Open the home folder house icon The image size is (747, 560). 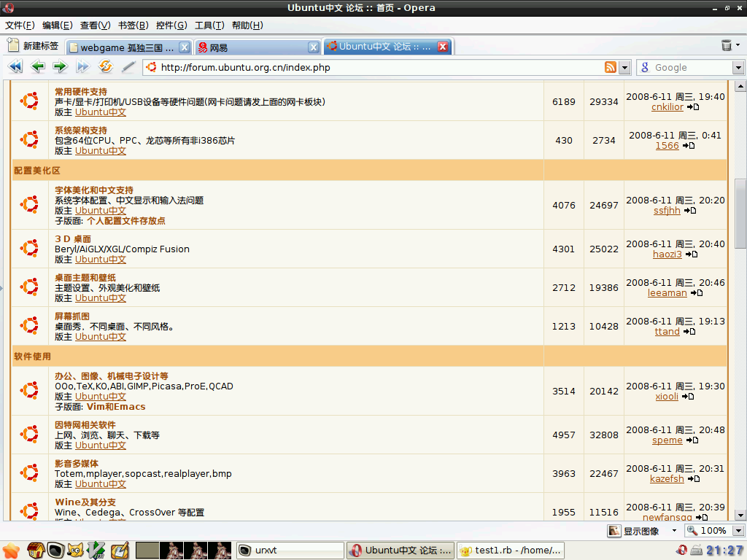(x=36, y=551)
